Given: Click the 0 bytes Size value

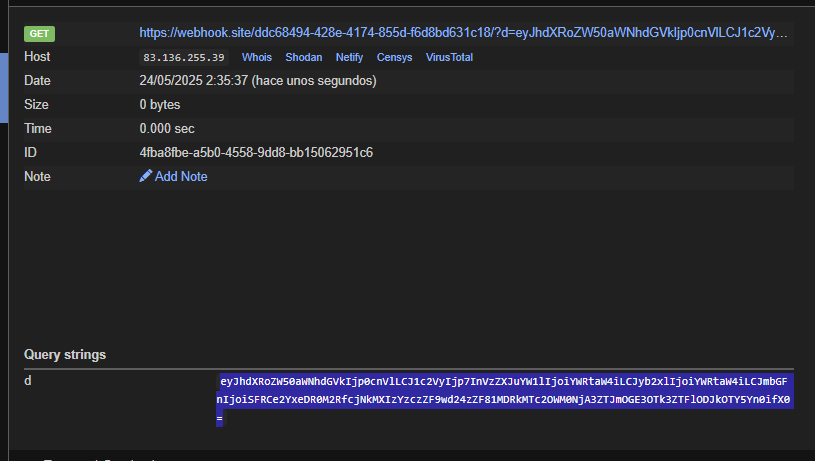Looking at the screenshot, I should pos(160,104).
